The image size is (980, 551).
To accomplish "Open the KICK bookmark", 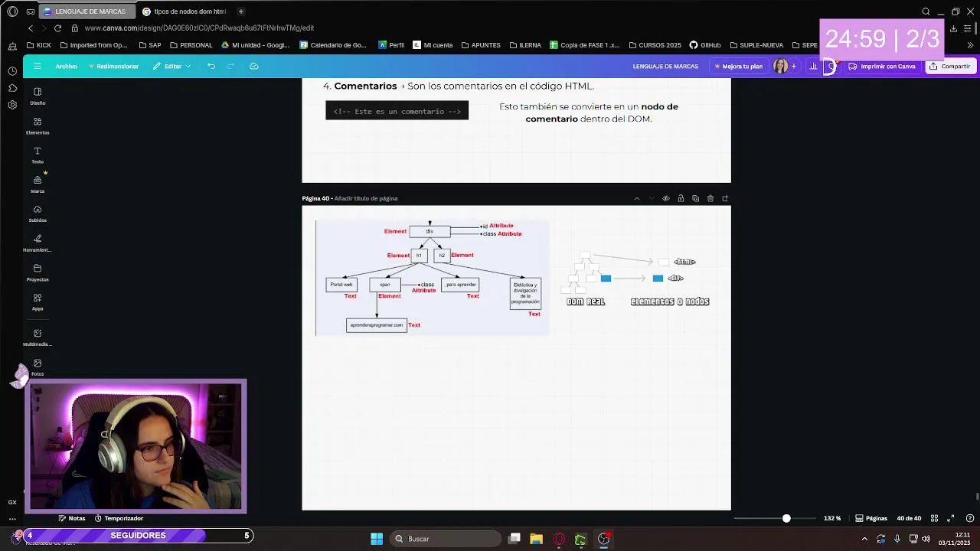I will pyautogui.click(x=38, y=45).
